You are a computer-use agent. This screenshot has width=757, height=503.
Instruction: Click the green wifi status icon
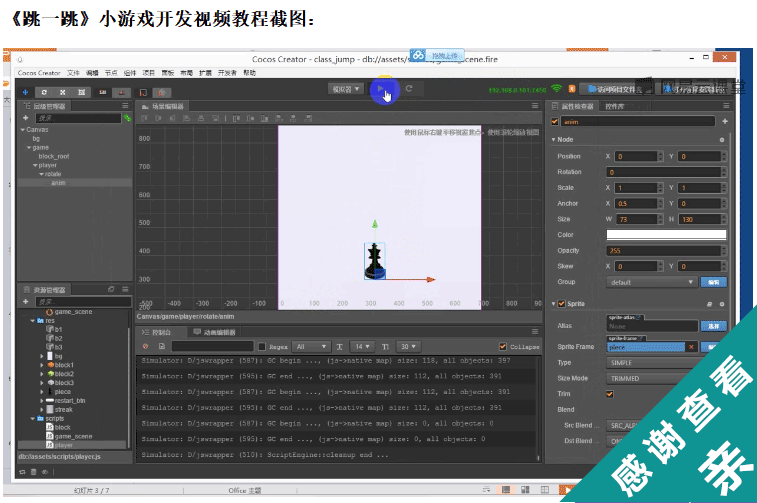click(x=557, y=89)
